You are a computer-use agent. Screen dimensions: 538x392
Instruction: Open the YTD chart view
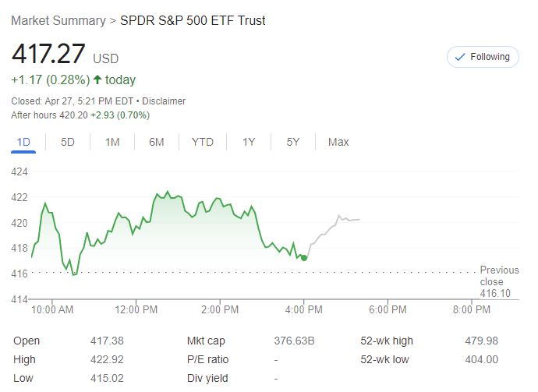coord(203,142)
